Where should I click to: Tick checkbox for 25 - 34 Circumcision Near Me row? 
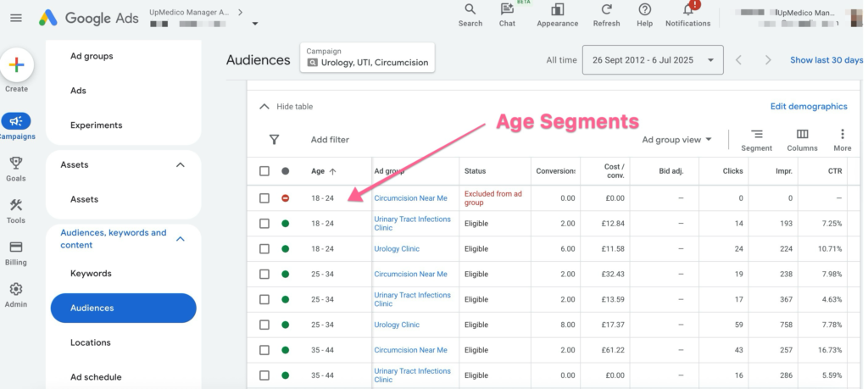click(x=264, y=274)
